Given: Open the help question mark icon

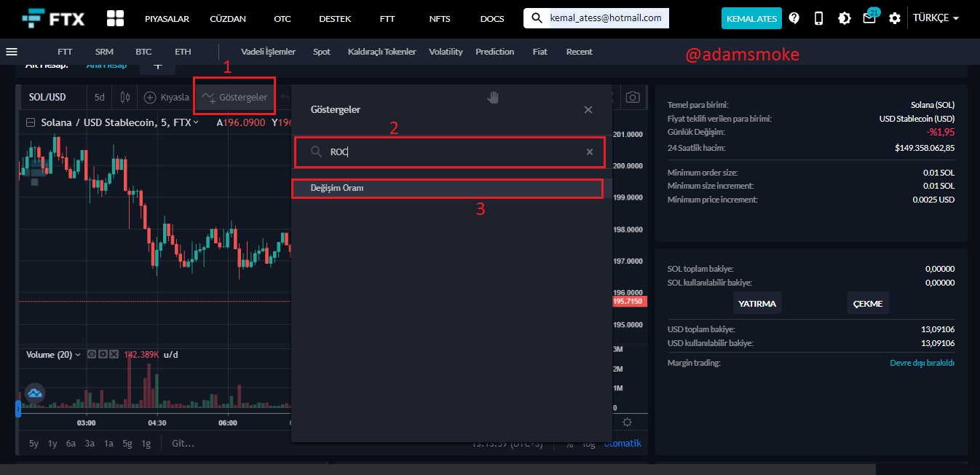Looking at the screenshot, I should click(x=794, y=18).
